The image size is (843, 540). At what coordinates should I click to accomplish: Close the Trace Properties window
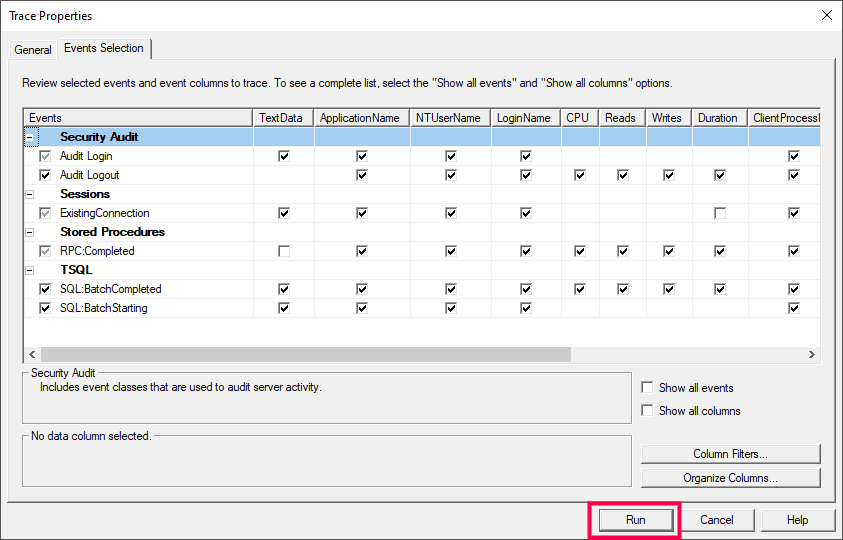[827, 15]
